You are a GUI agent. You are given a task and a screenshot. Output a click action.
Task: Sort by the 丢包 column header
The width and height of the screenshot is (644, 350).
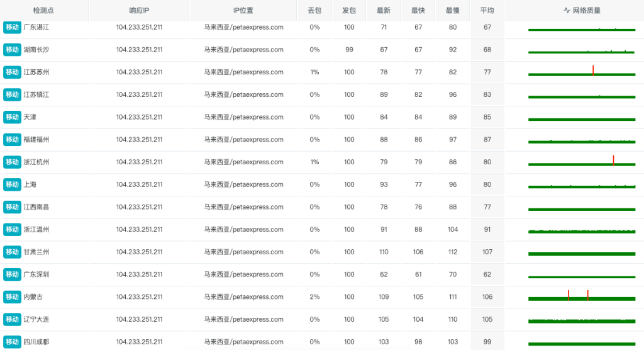click(x=314, y=11)
